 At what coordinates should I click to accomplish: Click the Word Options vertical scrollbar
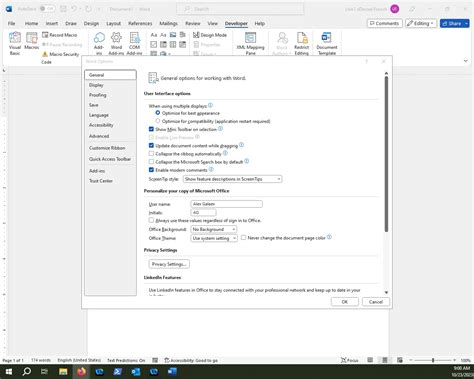pyautogui.click(x=386, y=154)
